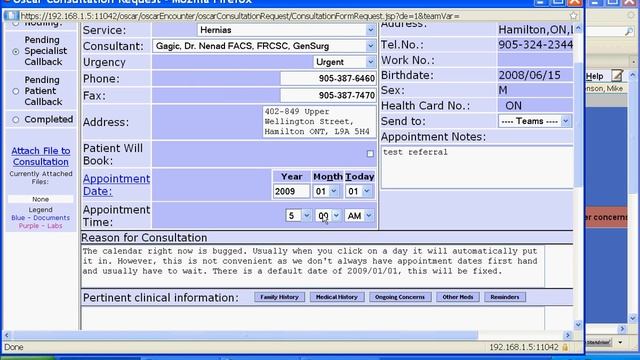
Task: Click the patient info panel scroll-up arrow
Action: coord(578,29)
